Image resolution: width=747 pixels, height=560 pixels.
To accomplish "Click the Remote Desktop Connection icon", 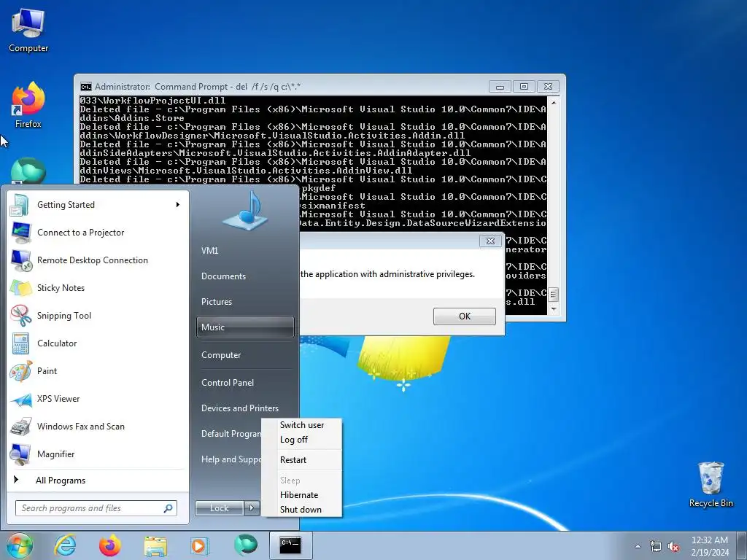I will [20, 260].
